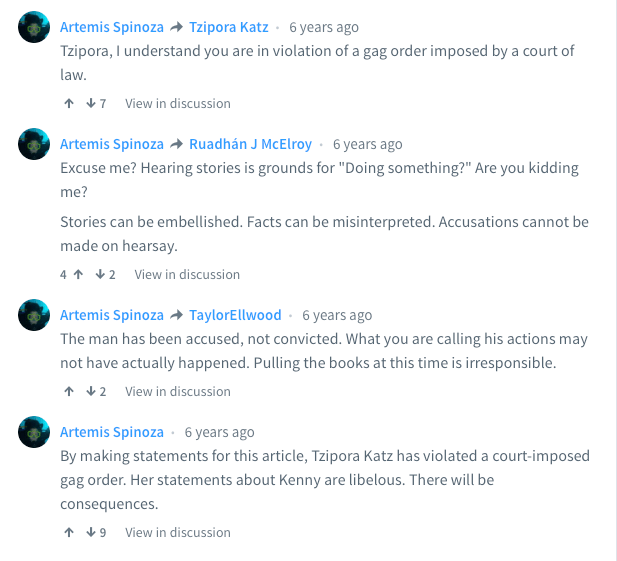Downvote the last comment about libelous statements
617x561 pixels.
[90, 532]
